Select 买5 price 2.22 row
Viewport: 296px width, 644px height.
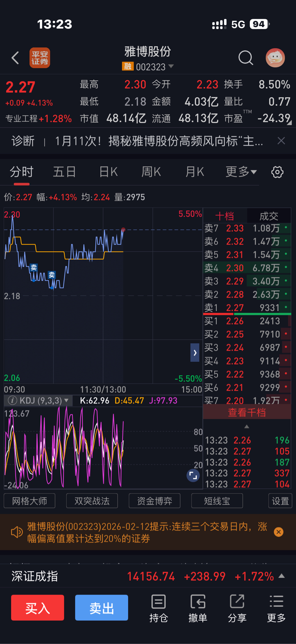247,374
